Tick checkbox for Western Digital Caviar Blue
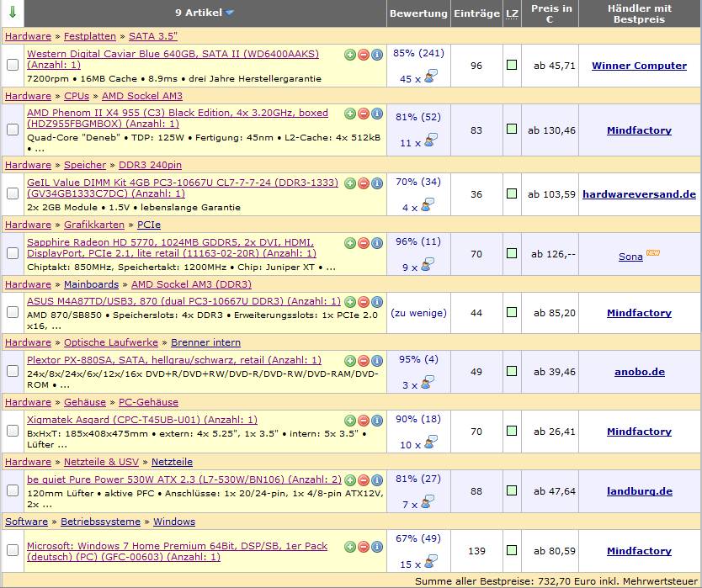Image resolution: width=702 pixels, height=588 pixels. (x=13, y=65)
